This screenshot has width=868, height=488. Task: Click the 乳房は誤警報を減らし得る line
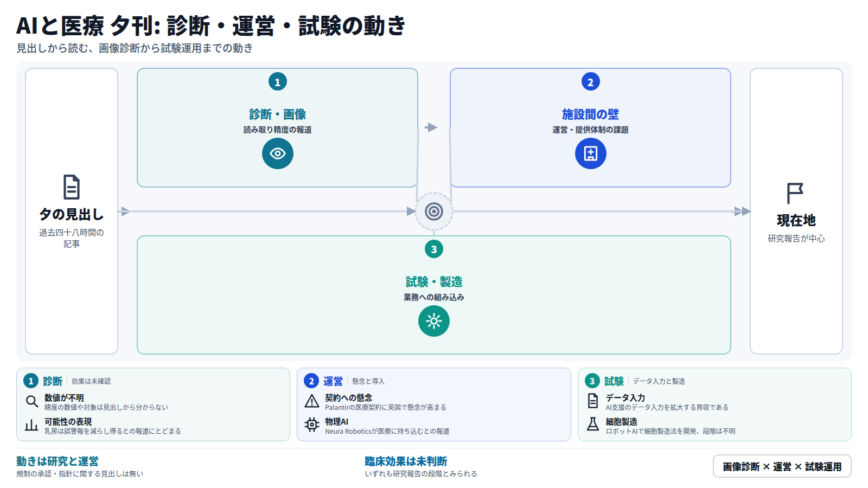(113, 431)
